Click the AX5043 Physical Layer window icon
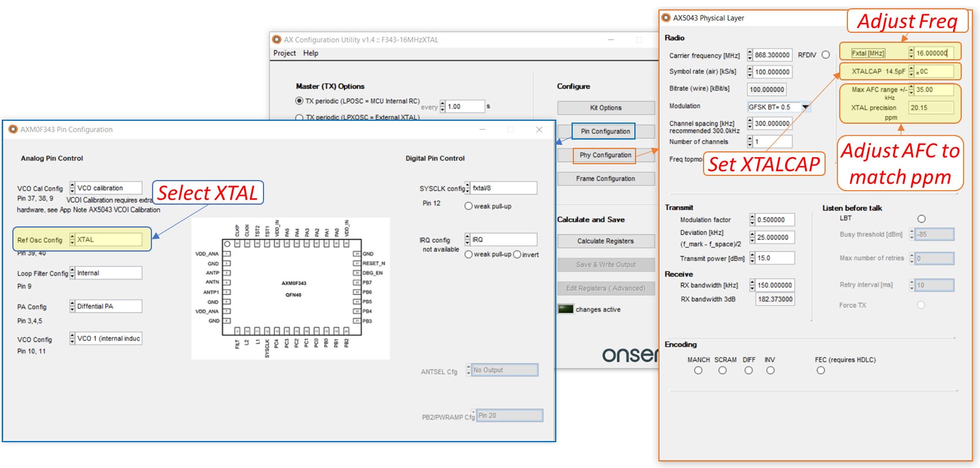 pos(665,18)
